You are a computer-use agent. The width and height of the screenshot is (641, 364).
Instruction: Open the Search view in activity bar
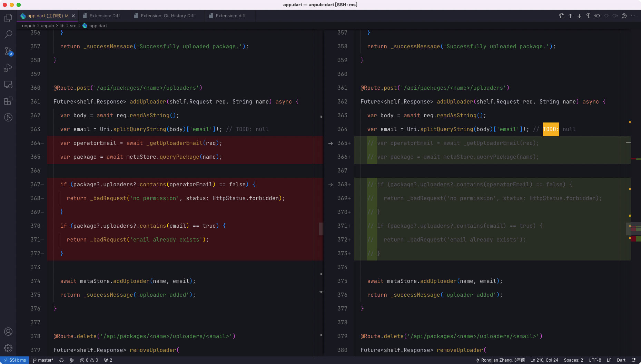coord(8,35)
